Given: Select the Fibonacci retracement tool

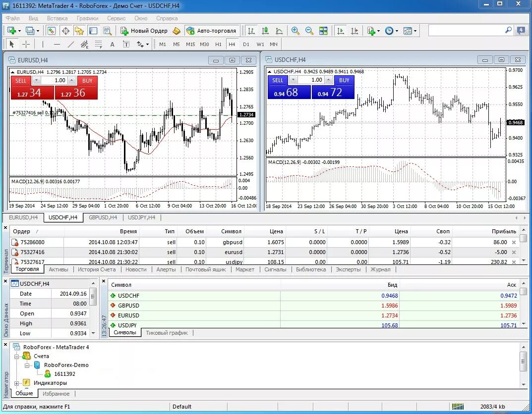Looking at the screenshot, I should [98, 44].
